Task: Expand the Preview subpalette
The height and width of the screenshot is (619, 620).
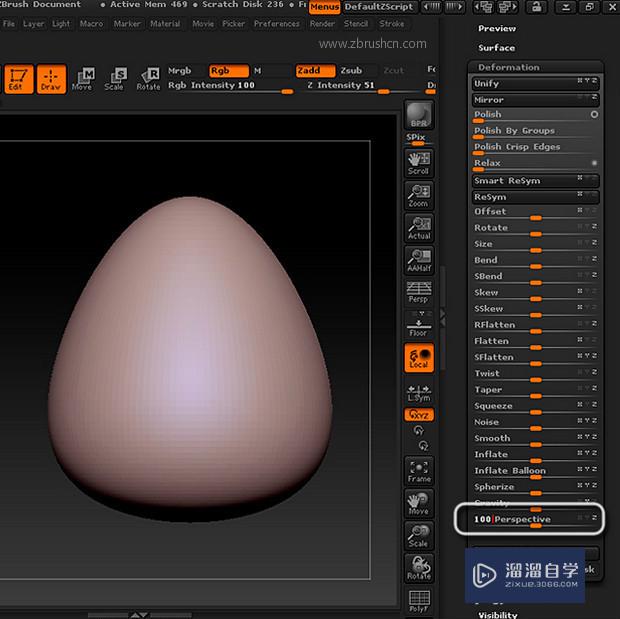Action: (497, 29)
